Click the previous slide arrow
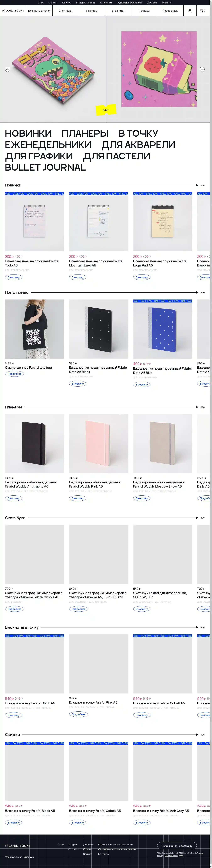212x868 pixels. coord(7,69)
